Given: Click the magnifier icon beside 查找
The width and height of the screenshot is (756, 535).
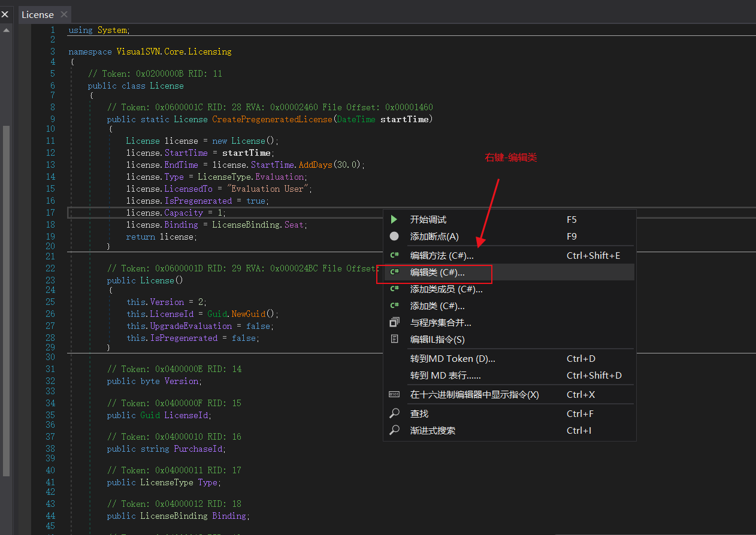Looking at the screenshot, I should 394,413.
